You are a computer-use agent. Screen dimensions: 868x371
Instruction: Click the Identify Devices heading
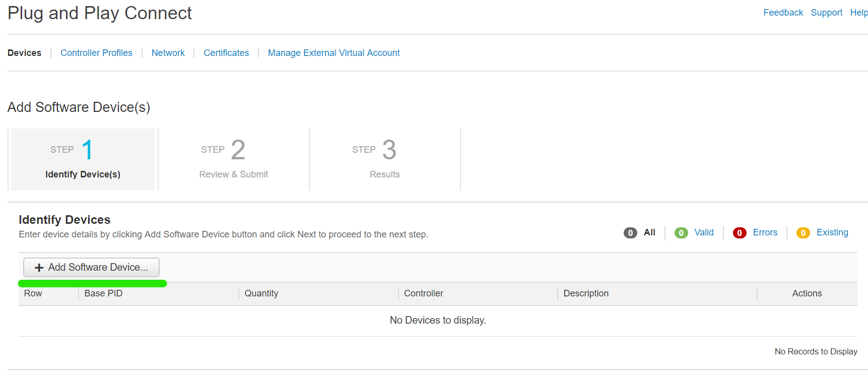tap(64, 220)
